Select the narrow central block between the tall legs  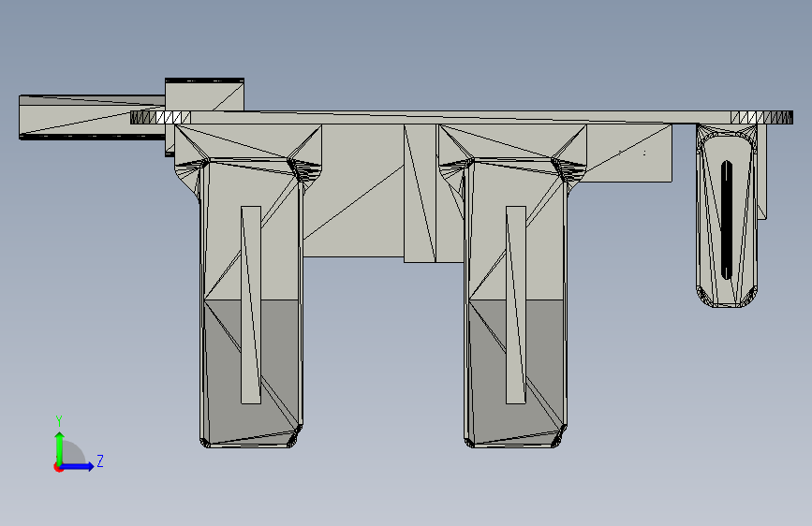[420, 193]
